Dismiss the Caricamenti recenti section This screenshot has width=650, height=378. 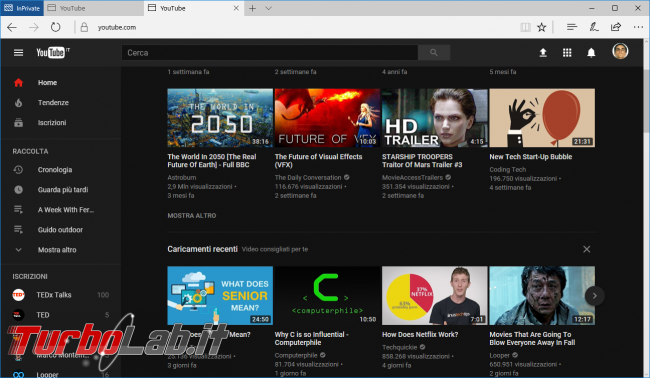(x=587, y=249)
